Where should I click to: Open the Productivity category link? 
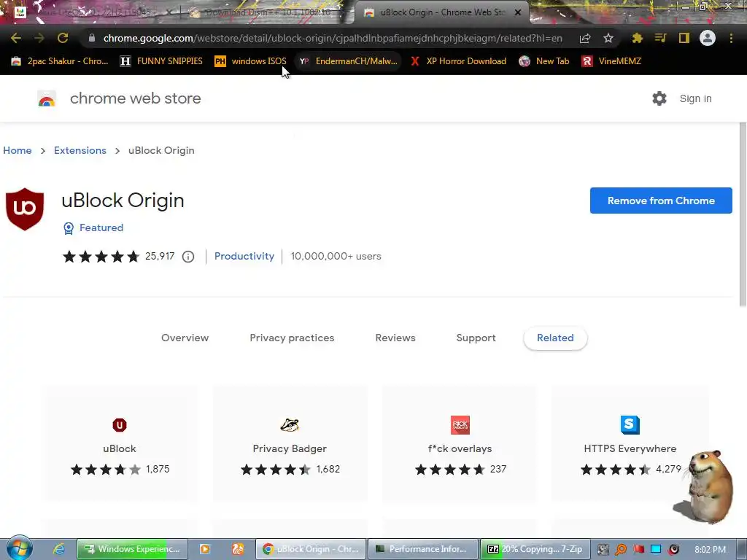pos(244,256)
